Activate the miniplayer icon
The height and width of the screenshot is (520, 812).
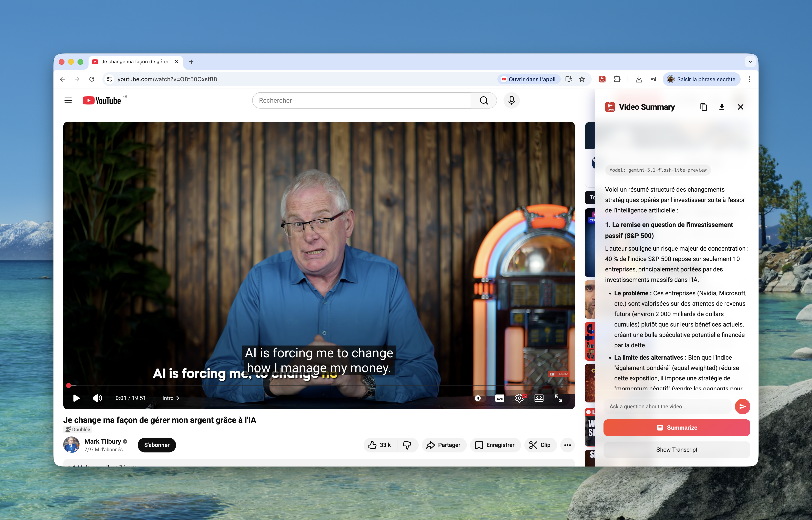[539, 398]
